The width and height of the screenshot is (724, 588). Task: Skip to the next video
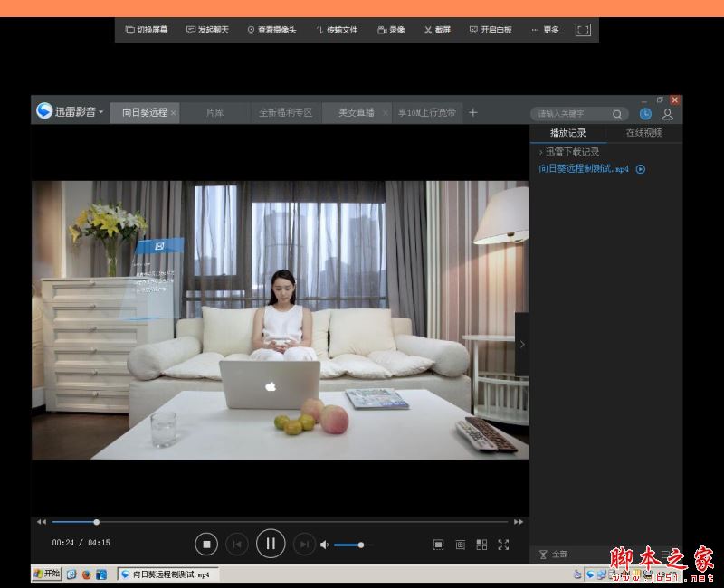click(x=304, y=544)
